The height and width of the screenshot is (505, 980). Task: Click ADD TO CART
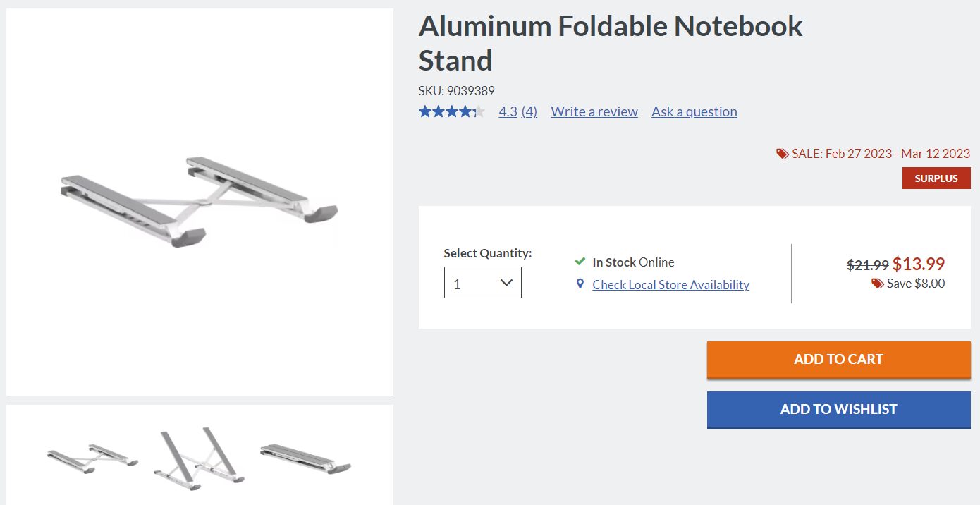(x=838, y=359)
